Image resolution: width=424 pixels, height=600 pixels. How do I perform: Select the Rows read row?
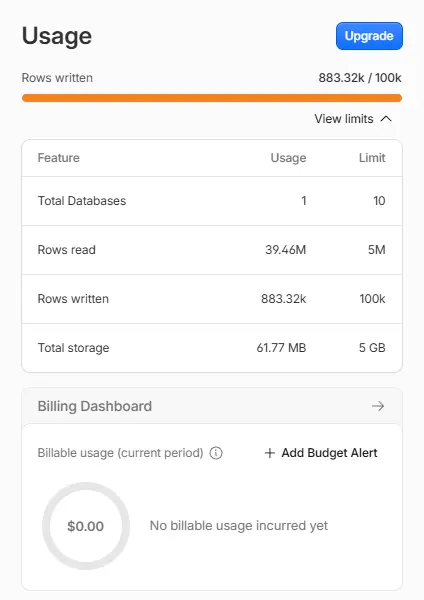[x=212, y=250]
